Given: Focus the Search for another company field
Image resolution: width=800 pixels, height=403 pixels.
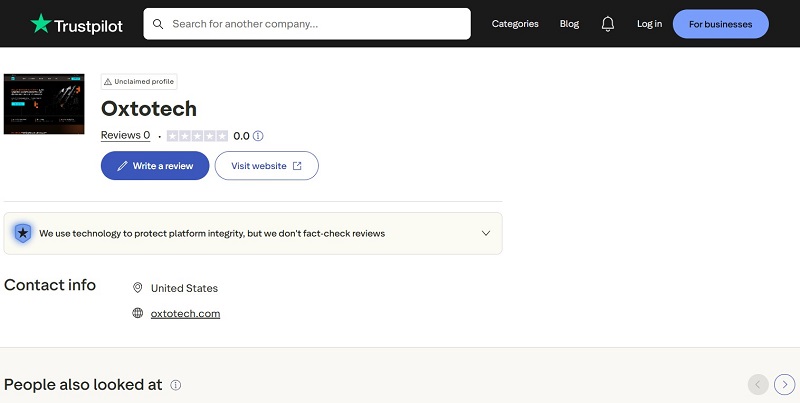Looking at the screenshot, I should point(315,24).
